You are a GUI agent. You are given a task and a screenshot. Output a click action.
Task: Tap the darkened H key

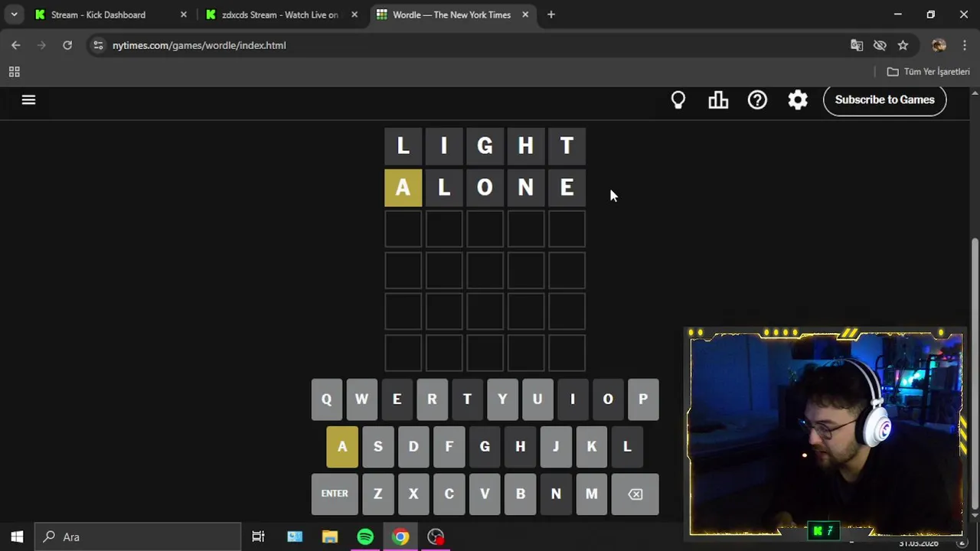click(x=520, y=446)
